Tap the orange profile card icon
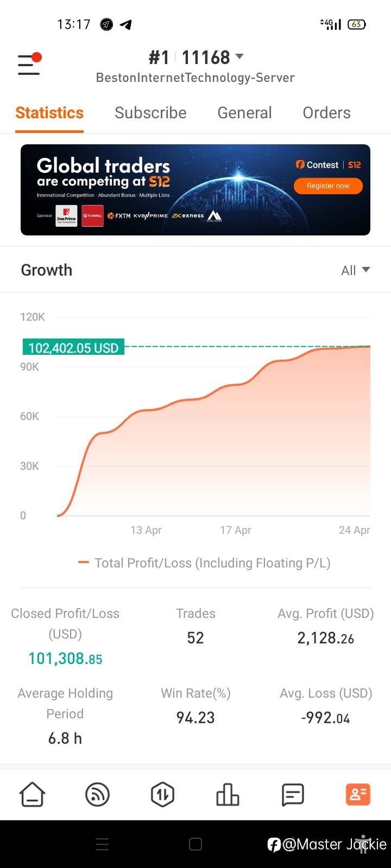391x868 pixels. pyautogui.click(x=358, y=795)
